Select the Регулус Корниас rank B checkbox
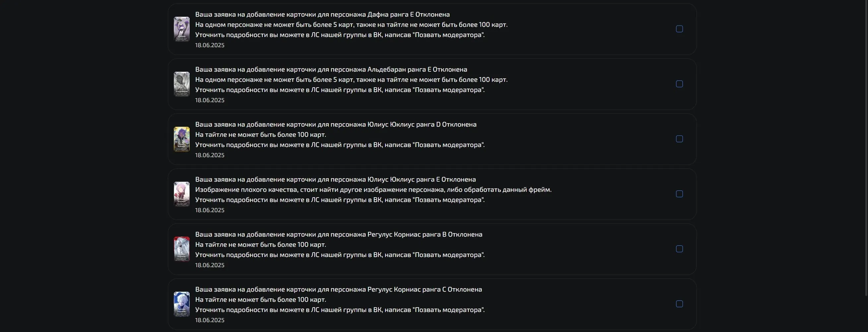Screen dimensions: 868x332 pyautogui.click(x=679, y=249)
